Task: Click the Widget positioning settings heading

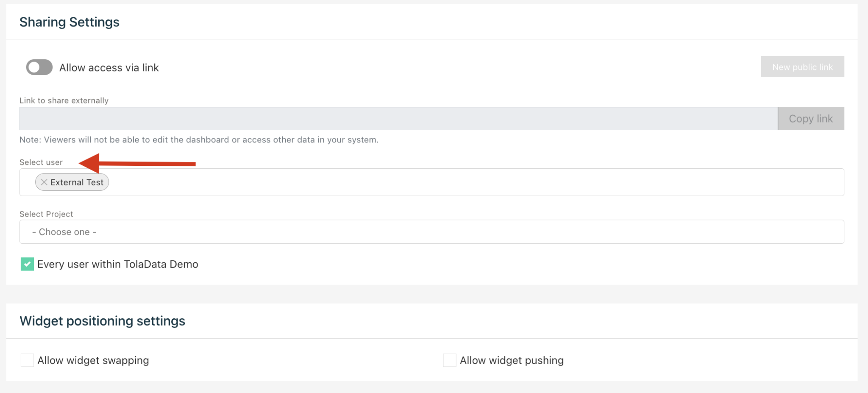Action: (x=102, y=321)
